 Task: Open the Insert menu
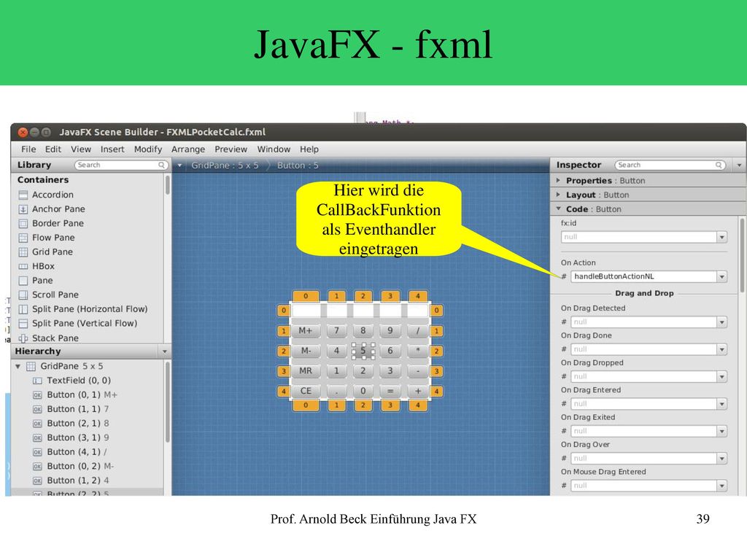(x=112, y=149)
